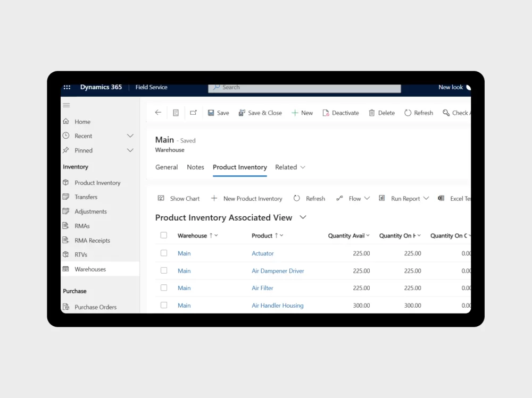Open Product column header dropdown
The width and height of the screenshot is (532, 398).
[281, 235]
